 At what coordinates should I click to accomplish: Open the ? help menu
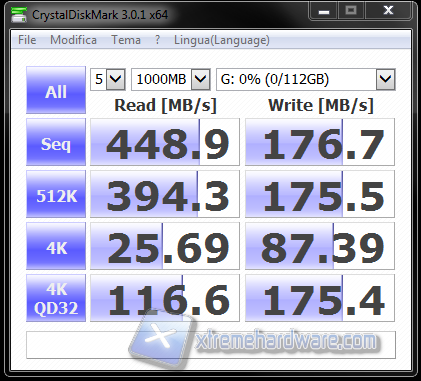(x=157, y=40)
